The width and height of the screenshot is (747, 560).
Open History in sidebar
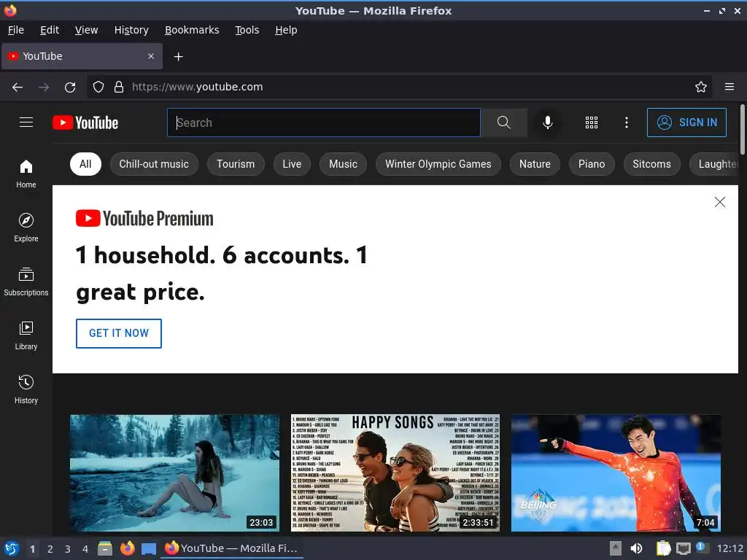(26, 389)
